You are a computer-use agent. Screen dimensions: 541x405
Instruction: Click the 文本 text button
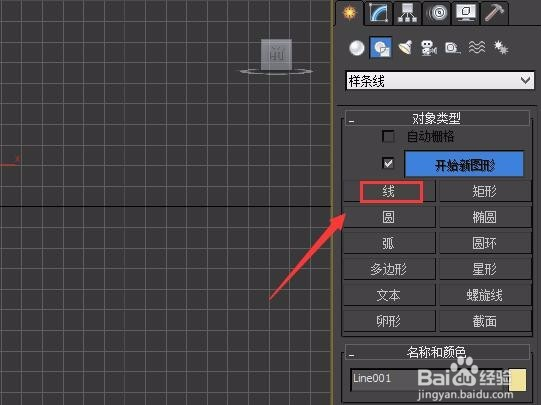(x=389, y=295)
